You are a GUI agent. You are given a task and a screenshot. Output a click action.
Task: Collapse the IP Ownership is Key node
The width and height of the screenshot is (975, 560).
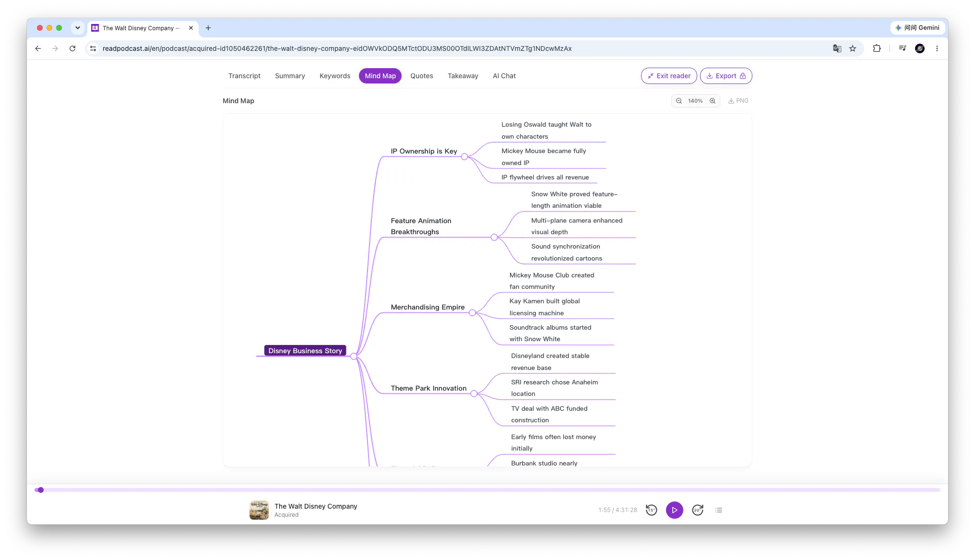pyautogui.click(x=464, y=156)
